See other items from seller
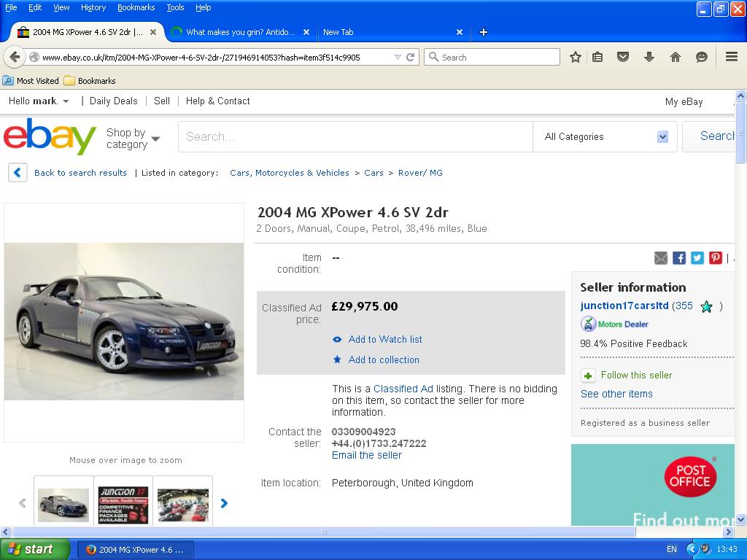This screenshot has height=560, width=747. click(x=616, y=394)
